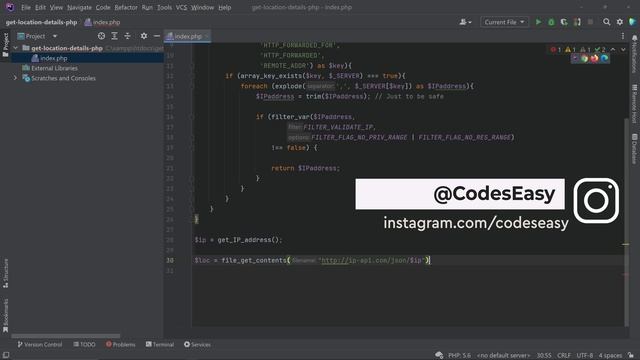This screenshot has height=360, width=640.
Task: Open IDE settings gear in top toolbar
Action: pos(620,22)
